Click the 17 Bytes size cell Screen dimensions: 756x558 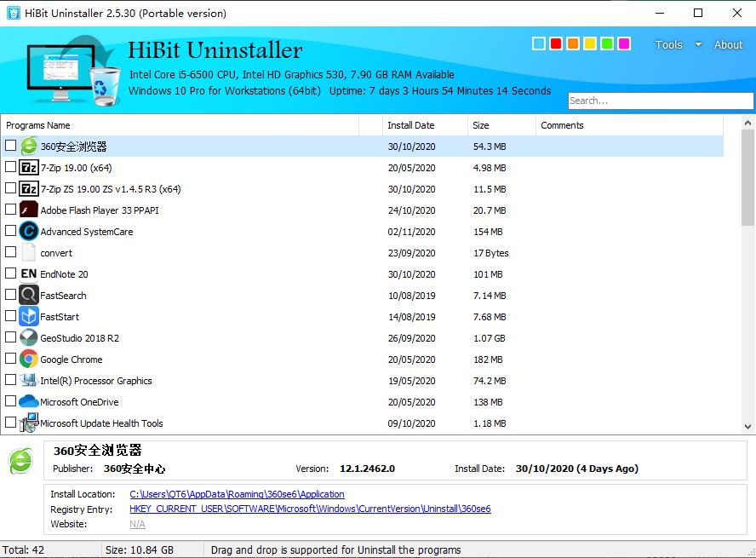491,253
